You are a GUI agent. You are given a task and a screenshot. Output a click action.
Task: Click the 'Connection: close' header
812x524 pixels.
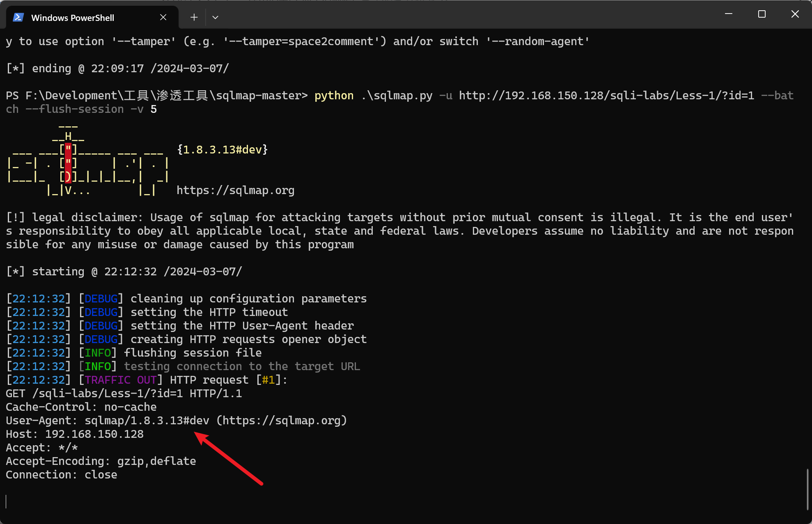coord(62,475)
